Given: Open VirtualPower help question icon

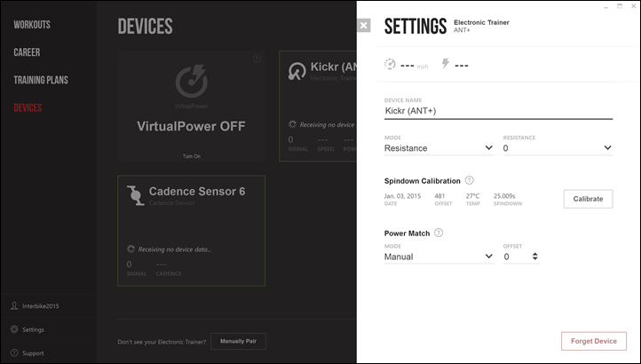Looking at the screenshot, I should [257, 59].
